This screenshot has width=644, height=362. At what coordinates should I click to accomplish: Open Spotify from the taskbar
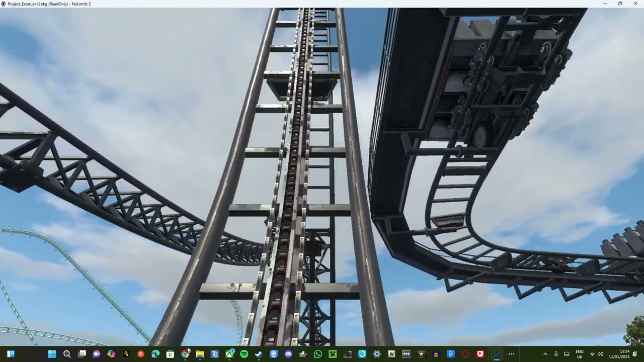click(244, 354)
